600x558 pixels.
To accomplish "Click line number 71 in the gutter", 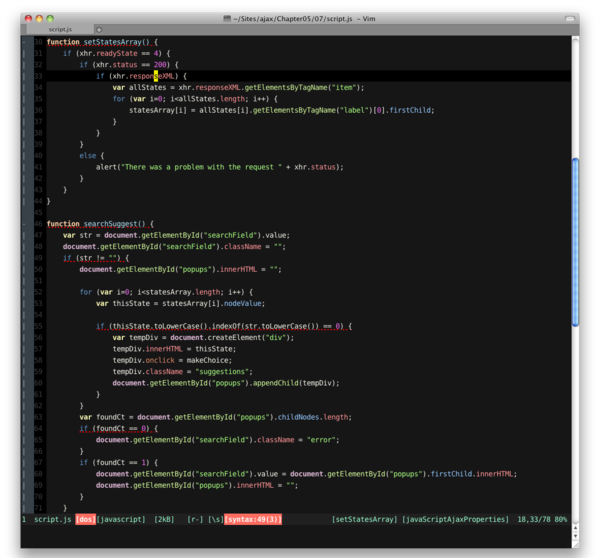I will (x=38, y=508).
